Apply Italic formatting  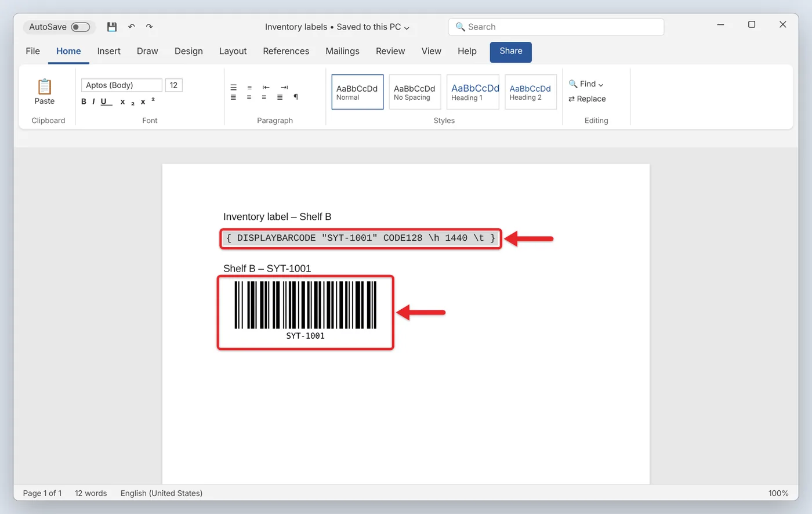(x=93, y=102)
